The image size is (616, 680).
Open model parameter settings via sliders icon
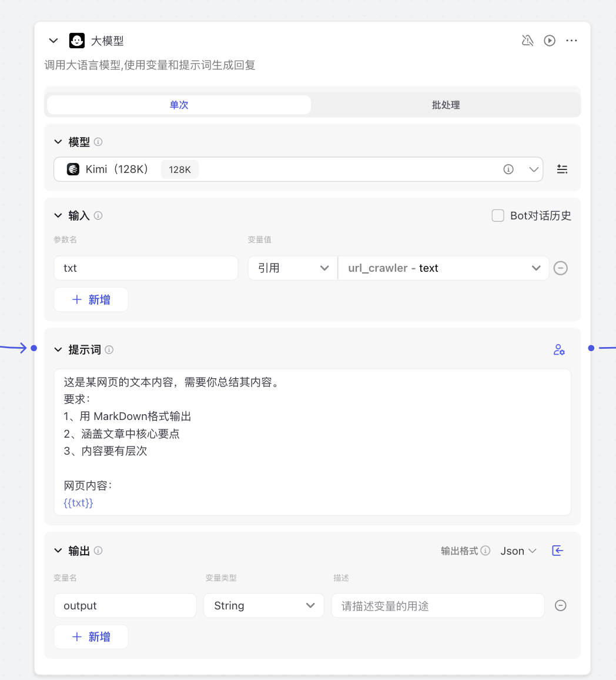[562, 169]
